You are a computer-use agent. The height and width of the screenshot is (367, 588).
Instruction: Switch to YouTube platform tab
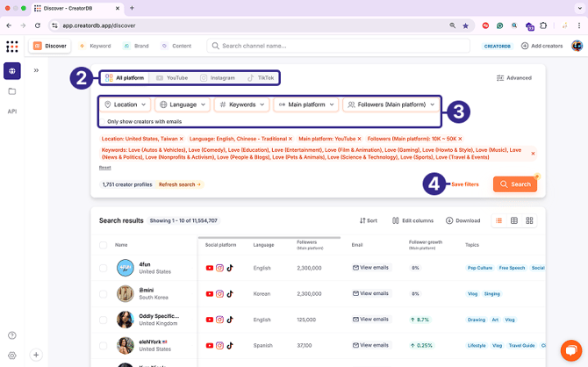tap(172, 77)
